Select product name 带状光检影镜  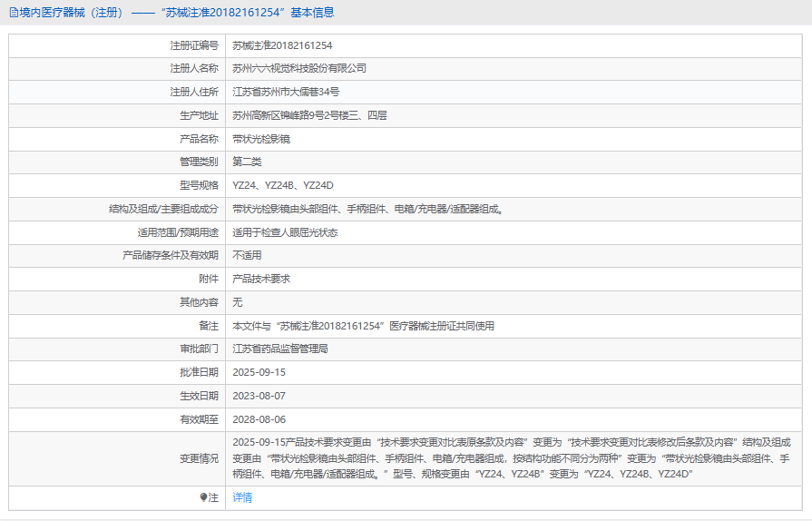pos(261,139)
